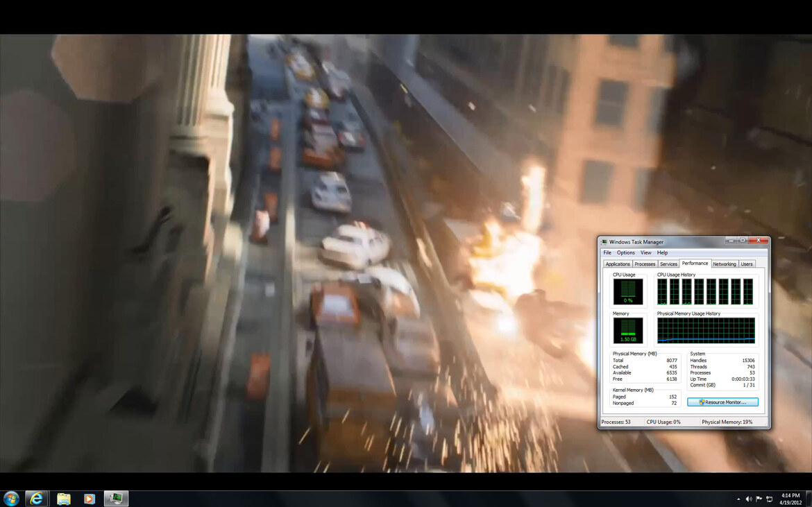
Task: Click the shield icon on Resource Monitor button
Action: (x=702, y=402)
